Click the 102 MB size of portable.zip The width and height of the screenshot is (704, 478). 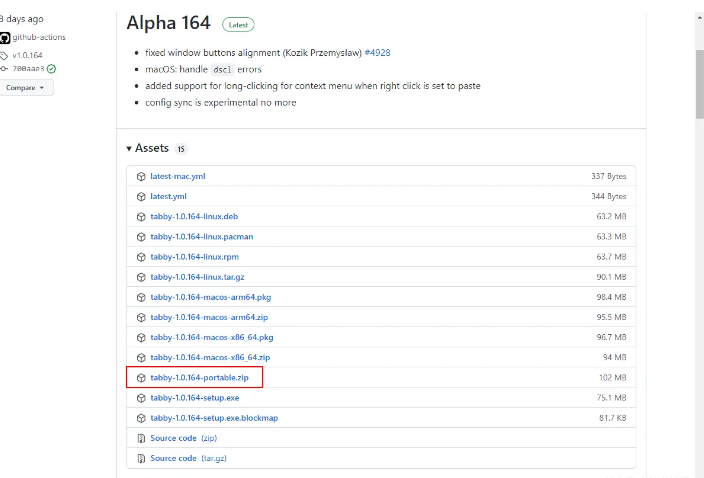point(612,377)
